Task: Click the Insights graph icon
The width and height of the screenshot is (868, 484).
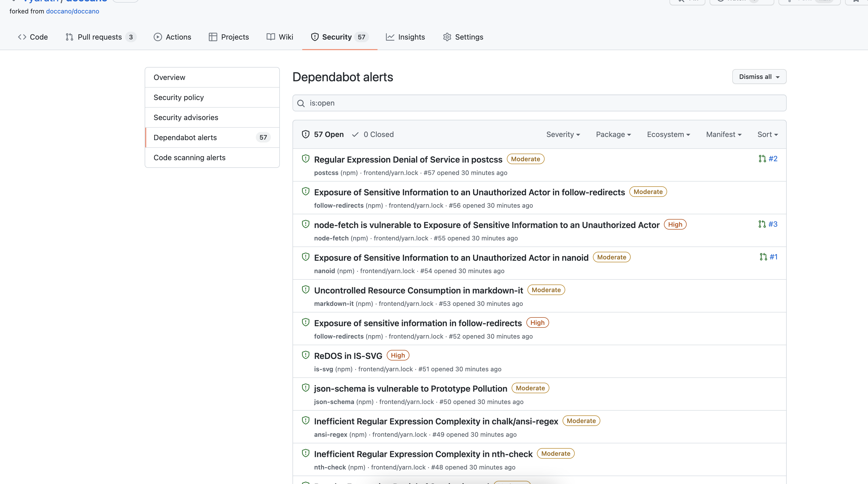Action: pos(390,37)
